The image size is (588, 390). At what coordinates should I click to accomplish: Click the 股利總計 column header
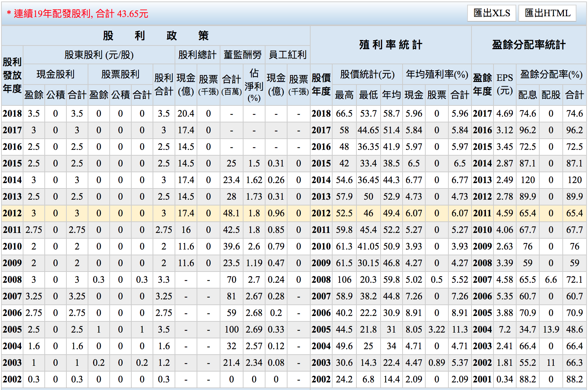click(x=197, y=55)
